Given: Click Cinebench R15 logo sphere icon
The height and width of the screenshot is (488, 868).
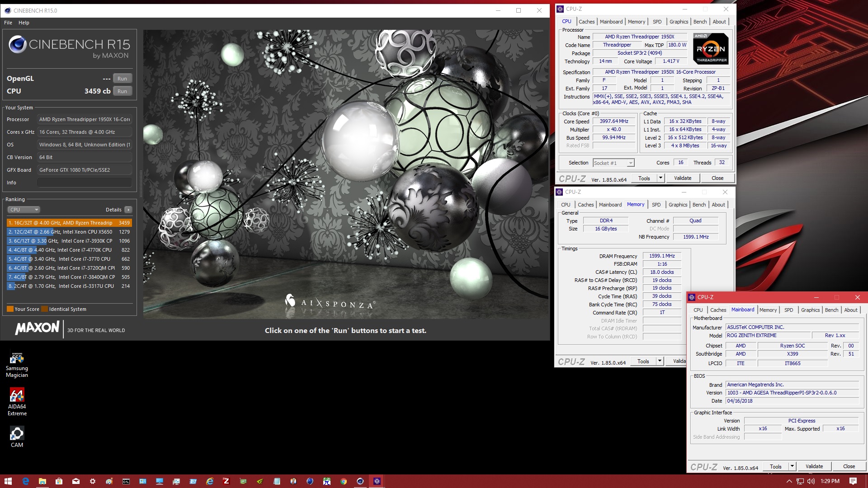Looking at the screenshot, I should point(18,44).
